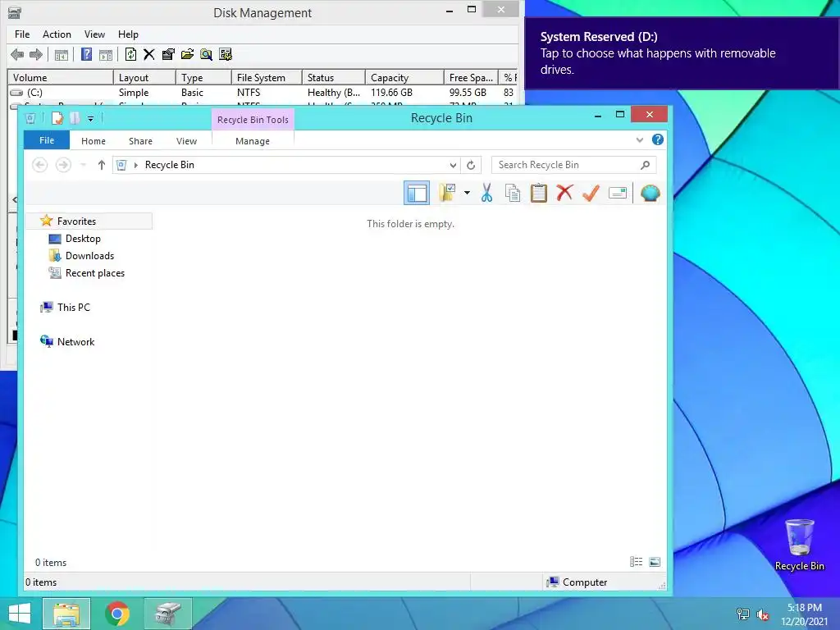Click the folder options icon with checkbox

[447, 193]
